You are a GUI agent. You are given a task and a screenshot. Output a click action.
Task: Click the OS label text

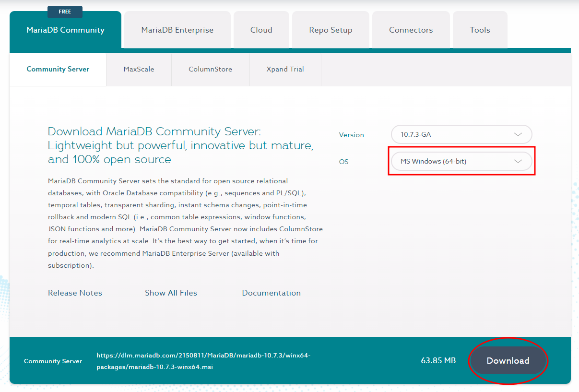344,162
